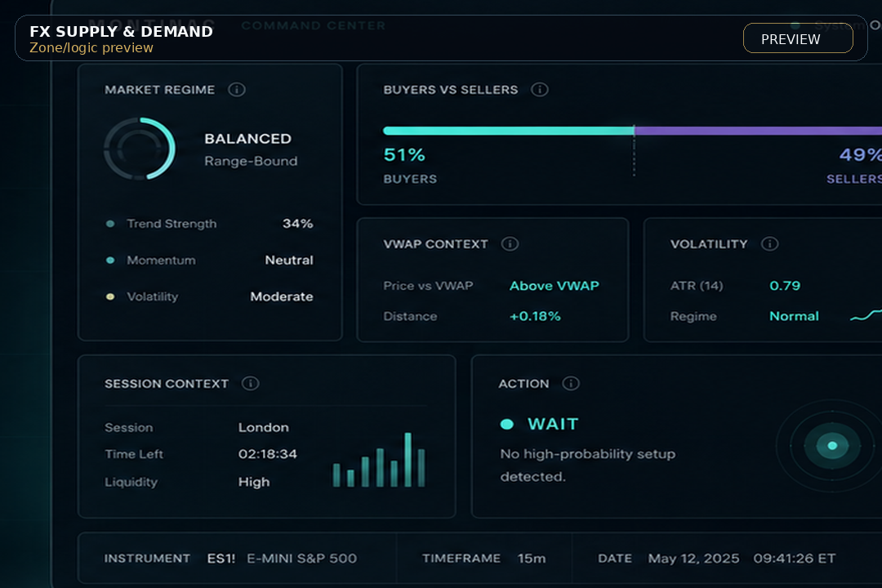
Task: Click the Above VWAP value
Action: pyautogui.click(x=554, y=285)
